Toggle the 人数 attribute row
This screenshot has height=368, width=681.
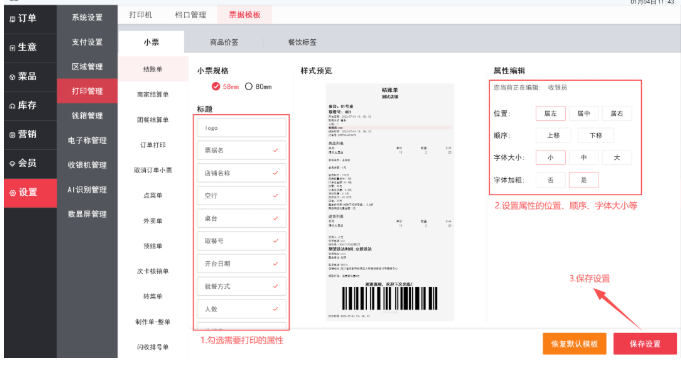pos(241,309)
